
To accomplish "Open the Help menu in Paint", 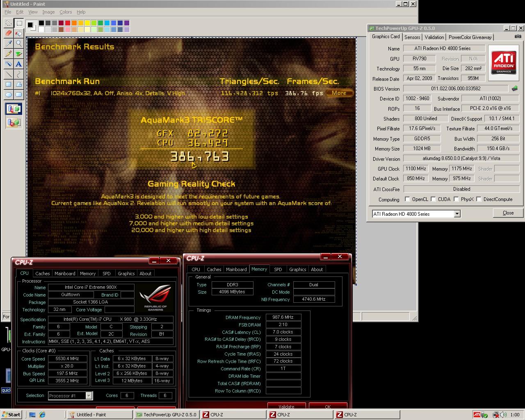I will click(81, 12).
